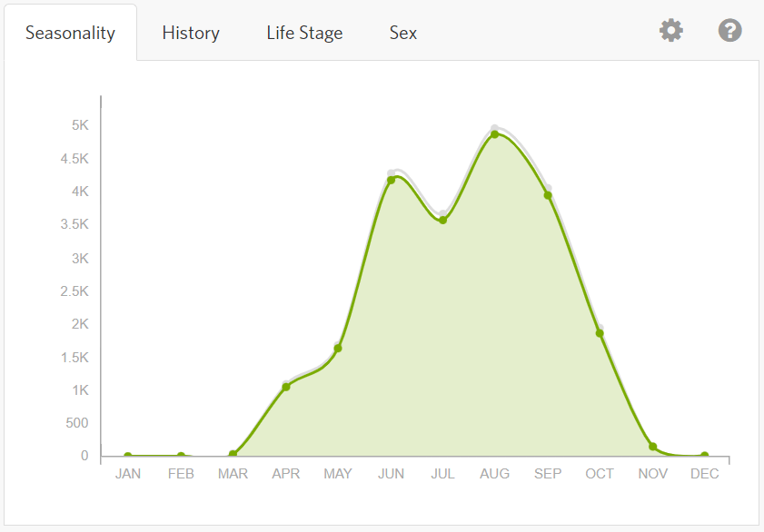Select the April data point
The height and width of the screenshot is (532, 764).
[x=286, y=387]
